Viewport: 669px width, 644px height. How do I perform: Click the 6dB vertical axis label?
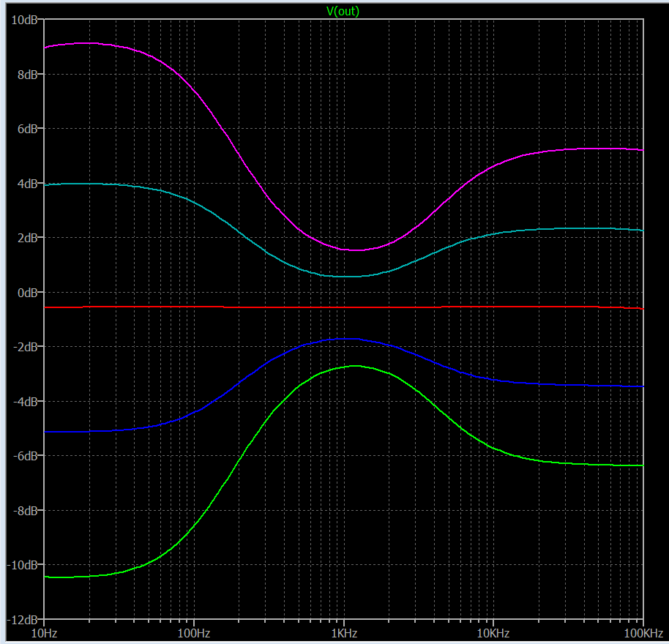(x=28, y=129)
